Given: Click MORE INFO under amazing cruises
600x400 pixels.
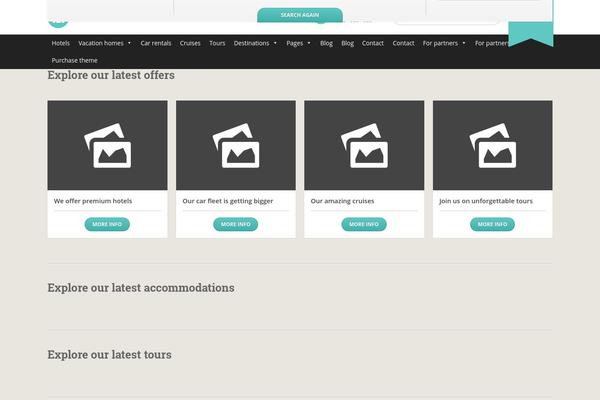Looking at the screenshot, I should pyautogui.click(x=364, y=224).
